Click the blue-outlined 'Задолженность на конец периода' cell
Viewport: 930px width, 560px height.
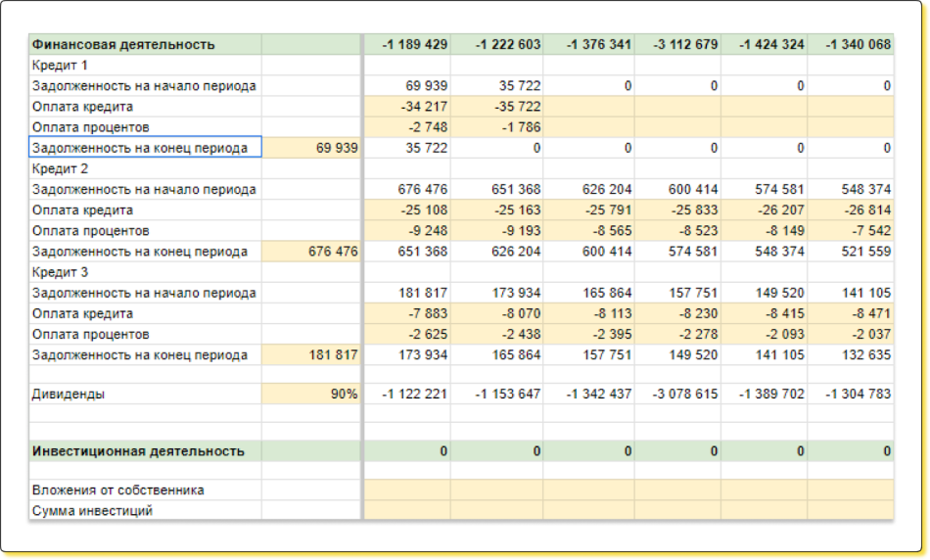pos(145,148)
